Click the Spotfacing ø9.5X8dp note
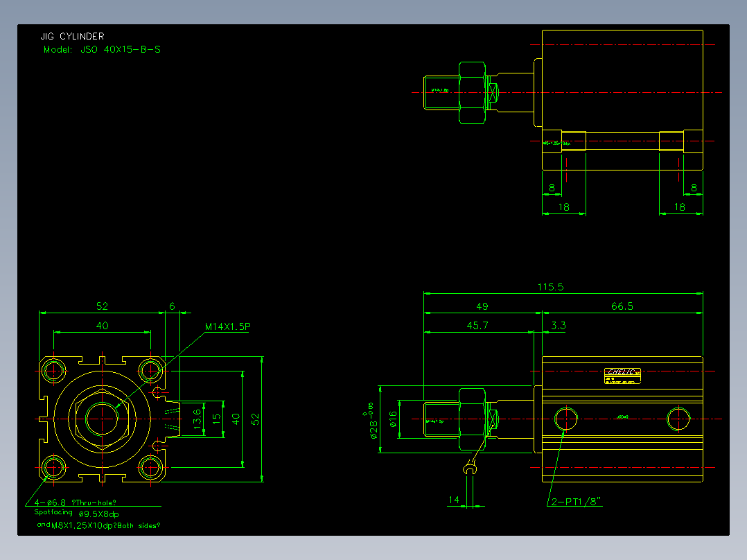This screenshot has height=560, width=747. [77, 514]
